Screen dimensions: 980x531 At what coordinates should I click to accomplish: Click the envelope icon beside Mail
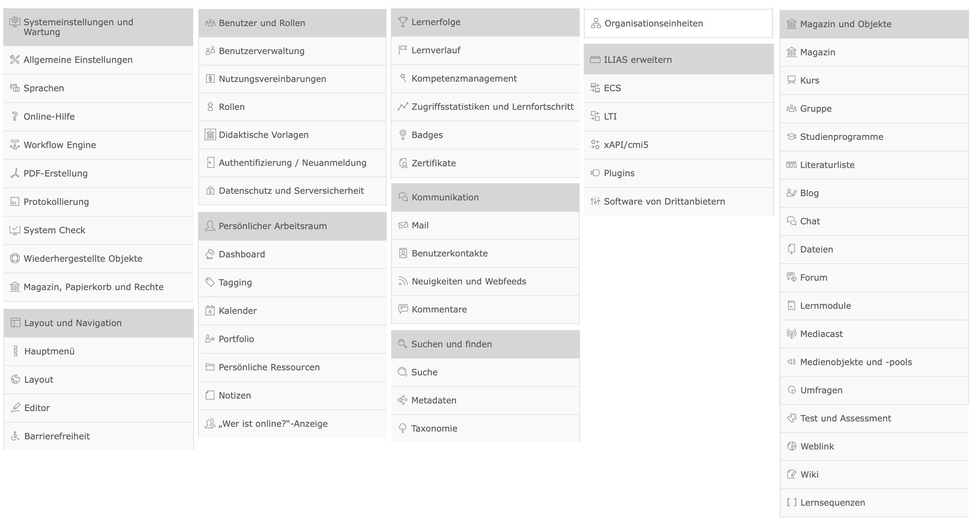pyautogui.click(x=403, y=225)
